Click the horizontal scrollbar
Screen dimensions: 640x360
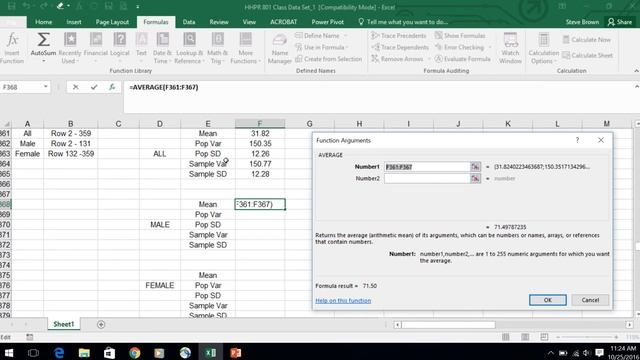(448, 325)
